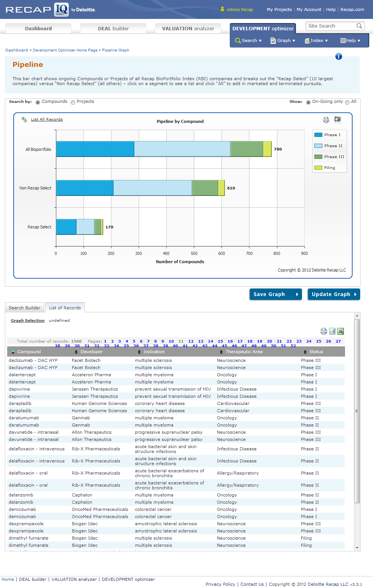Go to page 15 of records
This screenshot has height=588, width=373.
[x=220, y=341]
